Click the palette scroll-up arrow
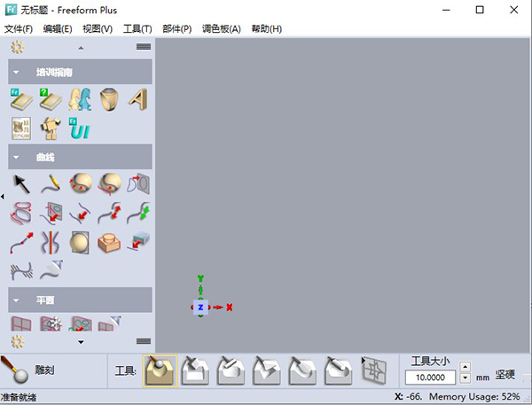The height and width of the screenshot is (405, 532). click(81, 48)
